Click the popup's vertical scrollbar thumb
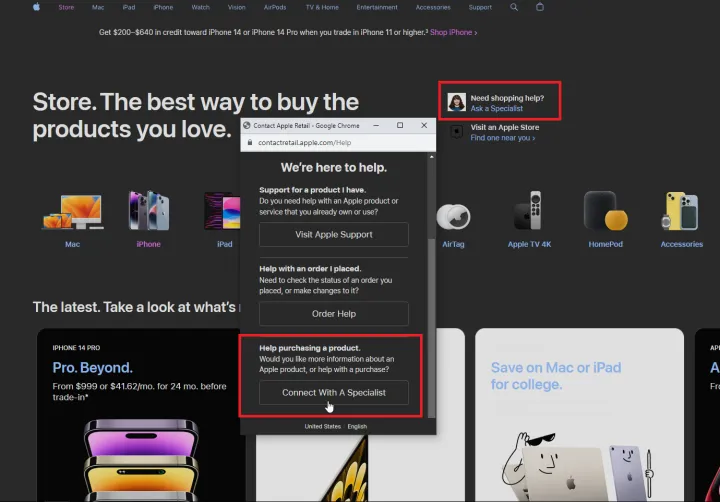The height and width of the screenshot is (502, 720). 431,328
